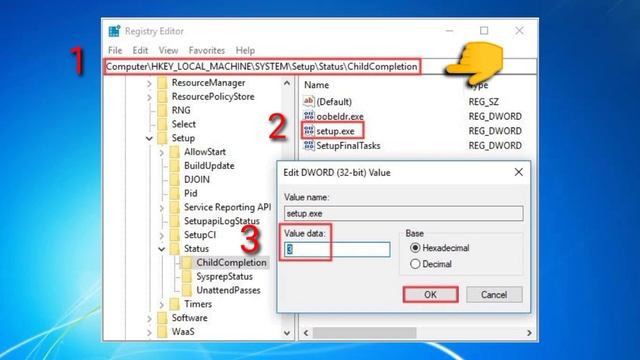Select the (Default) string value icon

pos(309,101)
